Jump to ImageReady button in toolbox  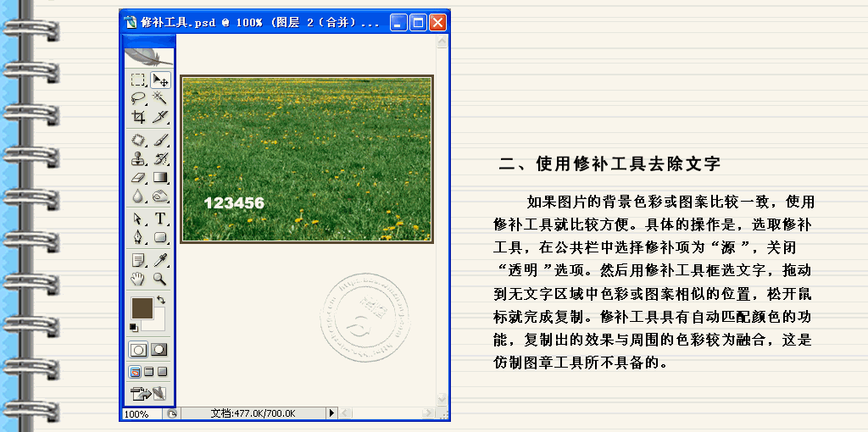click(x=147, y=394)
